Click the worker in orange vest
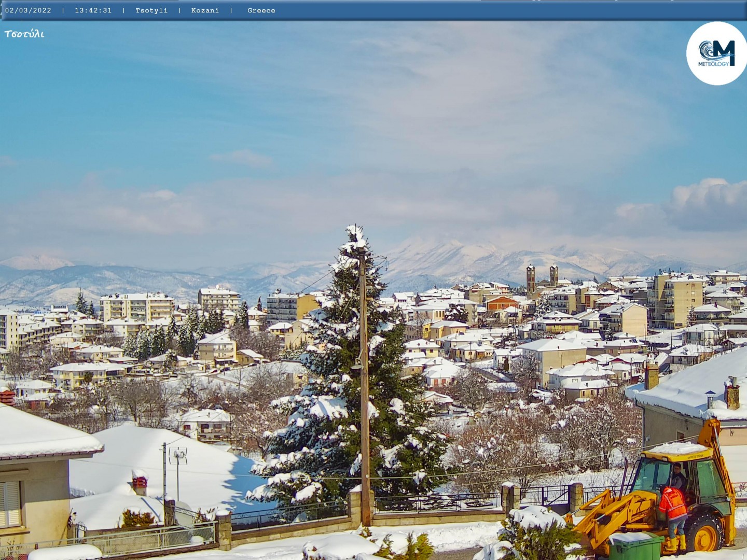The width and height of the screenshot is (747, 560). (673, 511)
